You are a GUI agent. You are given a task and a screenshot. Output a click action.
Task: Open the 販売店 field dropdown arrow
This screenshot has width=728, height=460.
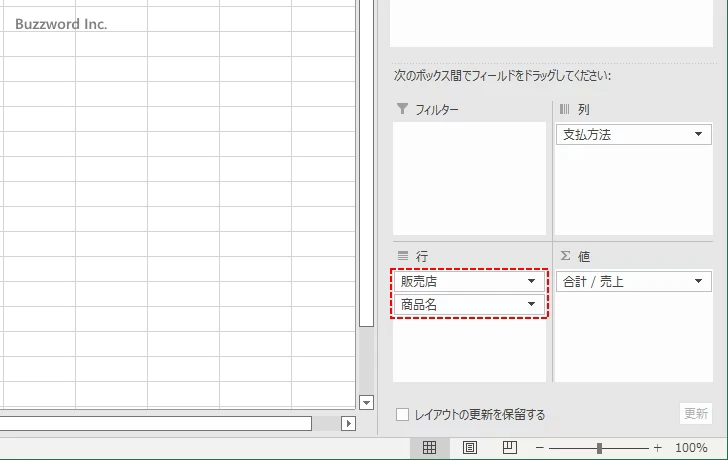532,281
